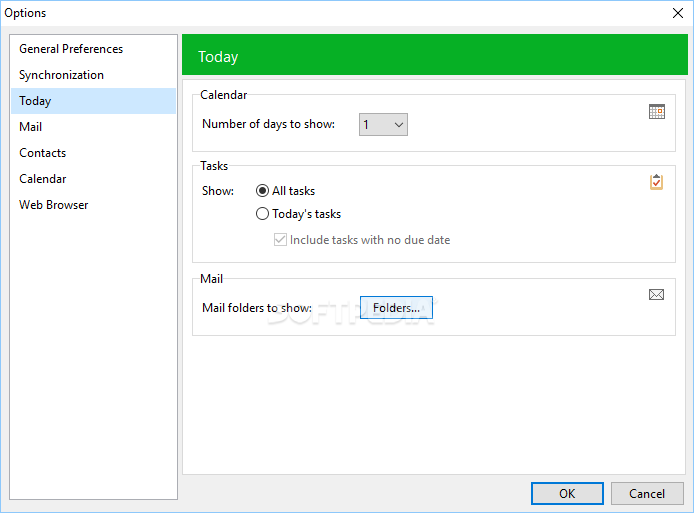Dismiss dialog with Cancel button
This screenshot has height=513, width=694.
tap(647, 494)
